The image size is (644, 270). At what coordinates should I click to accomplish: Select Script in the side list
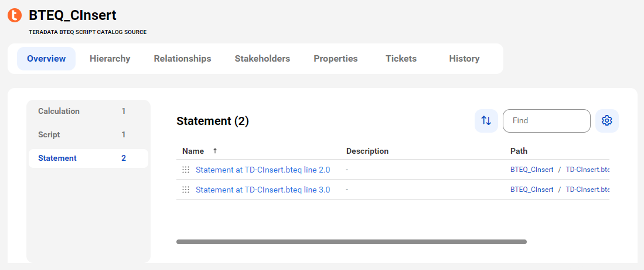point(88,134)
